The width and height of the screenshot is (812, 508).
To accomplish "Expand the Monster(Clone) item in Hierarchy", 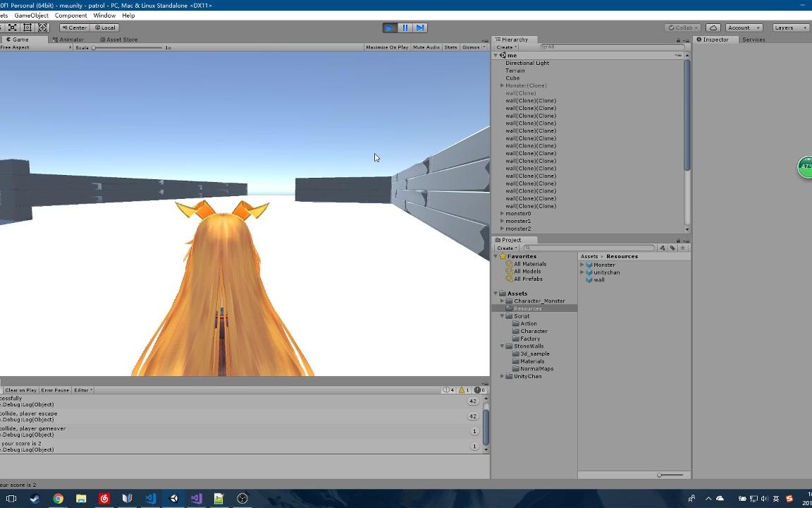I will pyautogui.click(x=501, y=85).
